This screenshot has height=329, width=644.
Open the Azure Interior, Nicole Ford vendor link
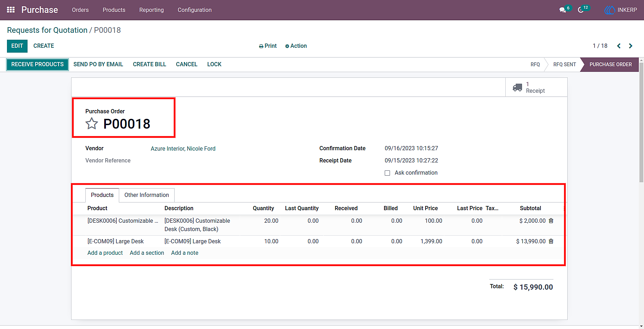[183, 148]
